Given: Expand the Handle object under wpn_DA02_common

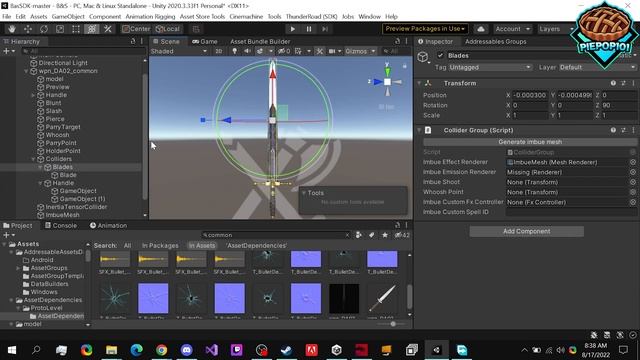Looking at the screenshot, I should (33, 95).
